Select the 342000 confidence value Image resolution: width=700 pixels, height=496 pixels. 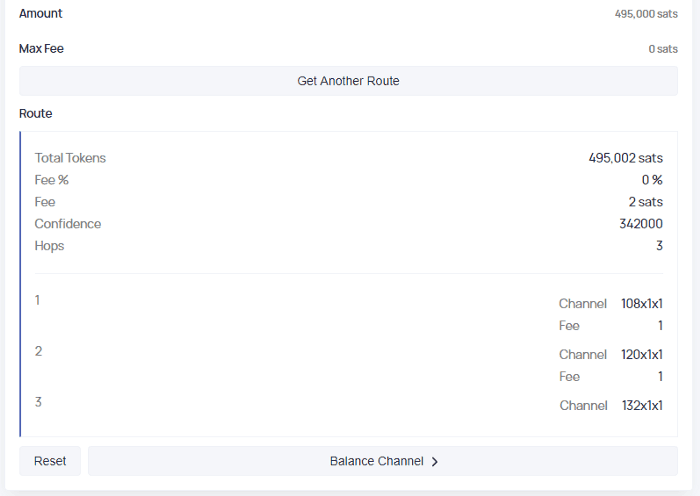tap(641, 224)
